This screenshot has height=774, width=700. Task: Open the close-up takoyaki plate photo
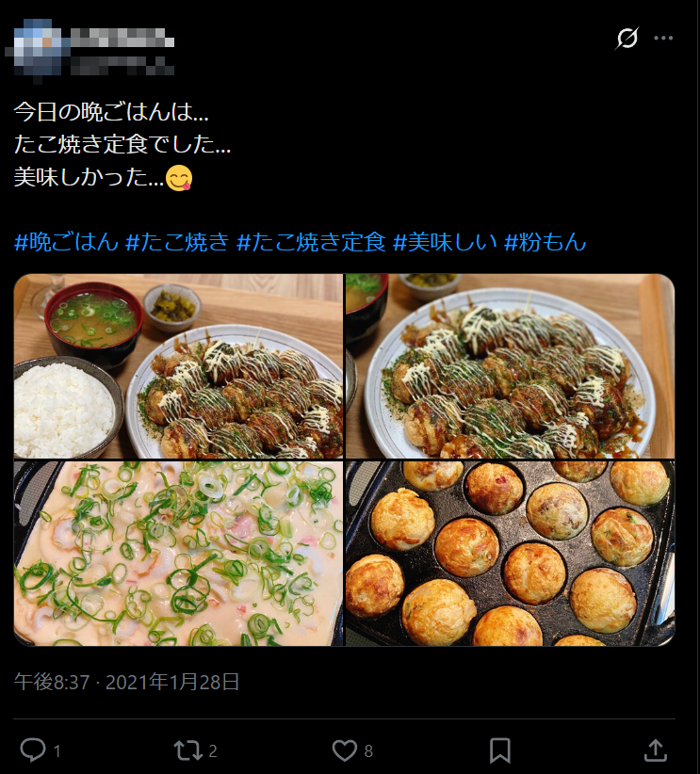pos(511,366)
